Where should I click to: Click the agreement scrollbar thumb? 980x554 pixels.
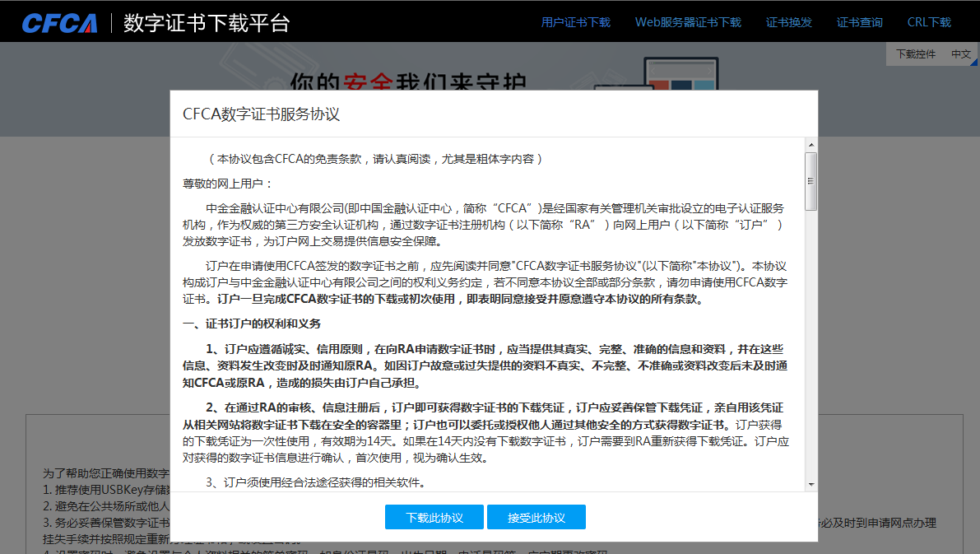point(811,181)
